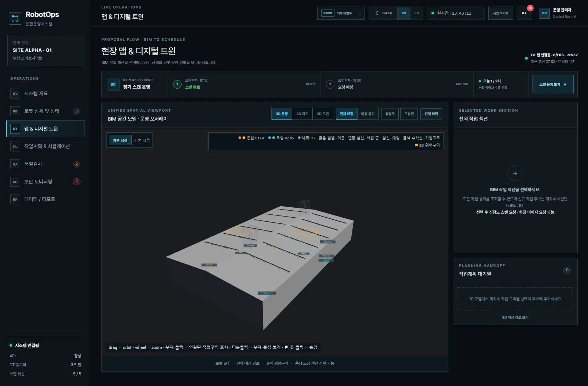
Task: Click the QA icon for 품질검사
Action: tap(15, 164)
